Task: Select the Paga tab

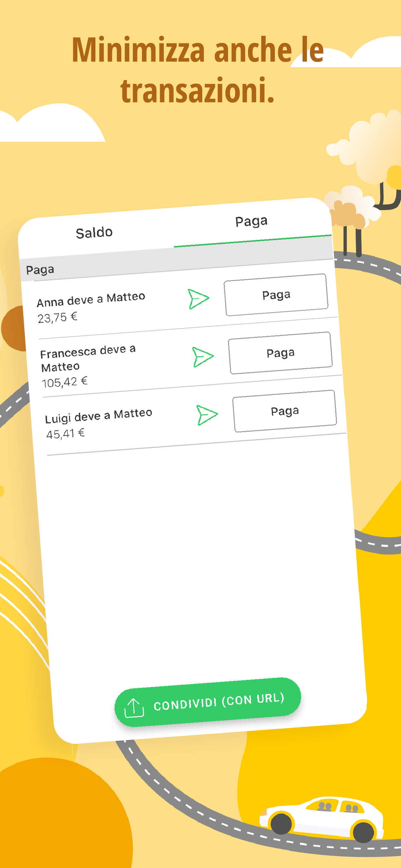Action: pos(251,221)
